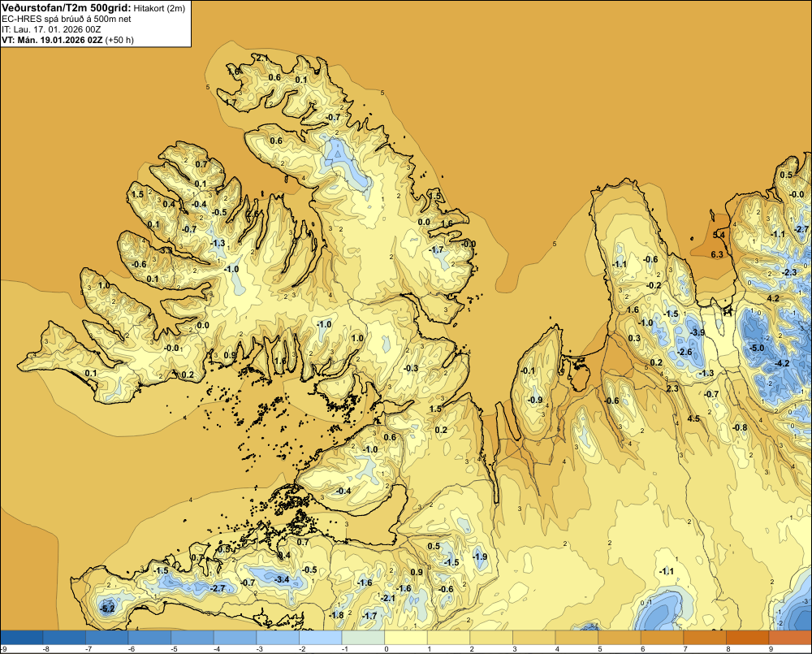Click the '-0.3' temperature value
Screen dimensions: 812x654
point(411,369)
